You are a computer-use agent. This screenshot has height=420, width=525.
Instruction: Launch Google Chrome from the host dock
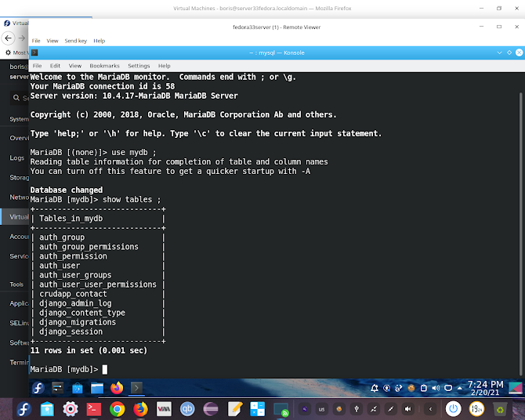click(x=118, y=409)
